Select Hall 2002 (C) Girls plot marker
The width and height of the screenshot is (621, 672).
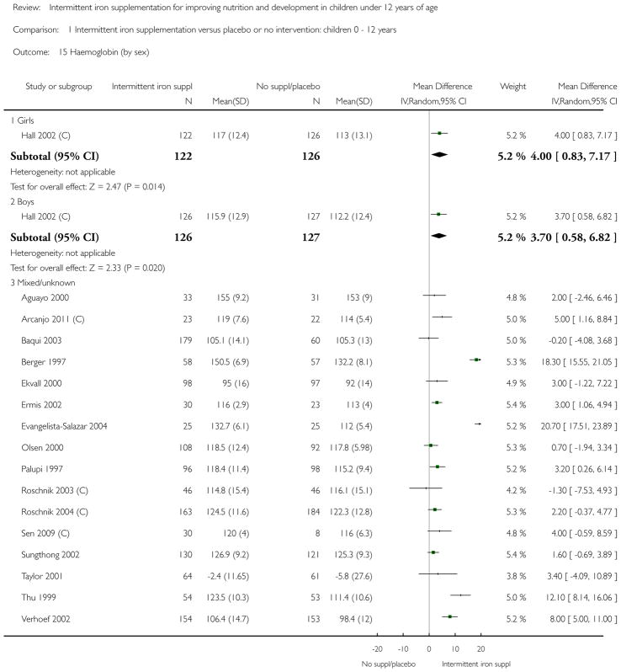pyautogui.click(x=439, y=133)
